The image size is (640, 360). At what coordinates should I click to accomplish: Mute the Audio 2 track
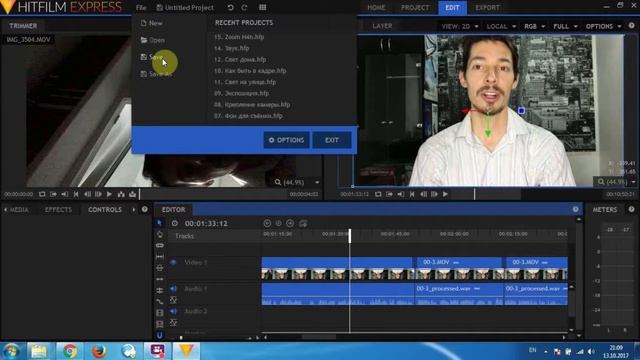pyautogui.click(x=173, y=311)
